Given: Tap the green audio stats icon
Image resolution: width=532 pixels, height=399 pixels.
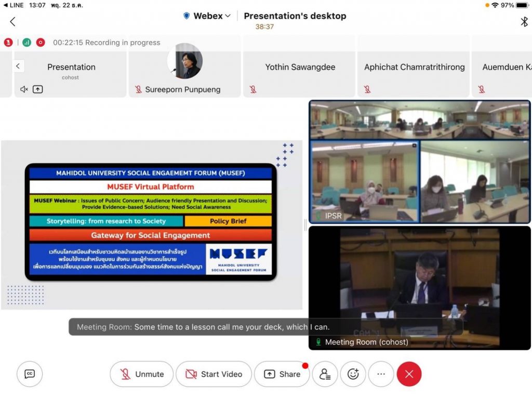Looking at the screenshot, I should (27, 43).
